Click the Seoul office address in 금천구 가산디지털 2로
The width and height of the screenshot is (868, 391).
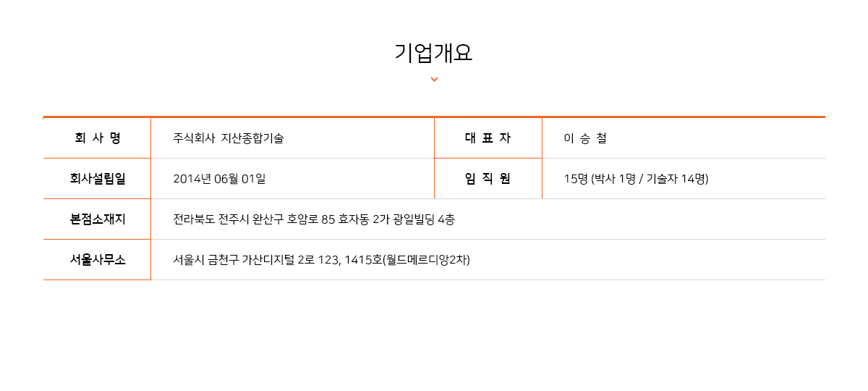(322, 260)
